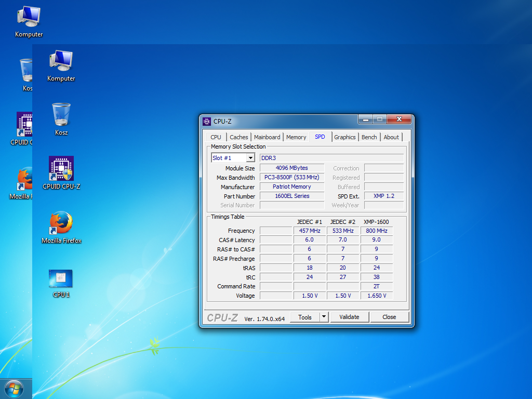Switch to the Bench tab
Viewport: 532px width, 399px height.
[x=369, y=137]
